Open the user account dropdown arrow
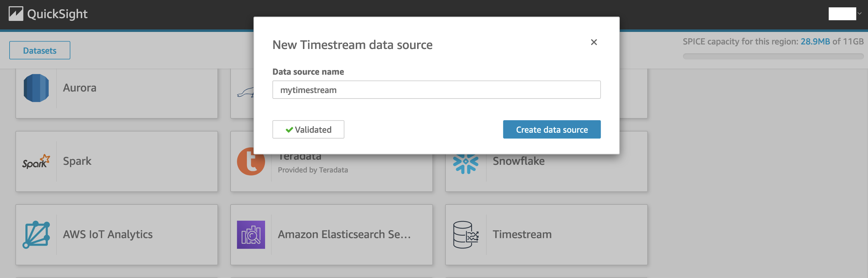 click(860, 14)
